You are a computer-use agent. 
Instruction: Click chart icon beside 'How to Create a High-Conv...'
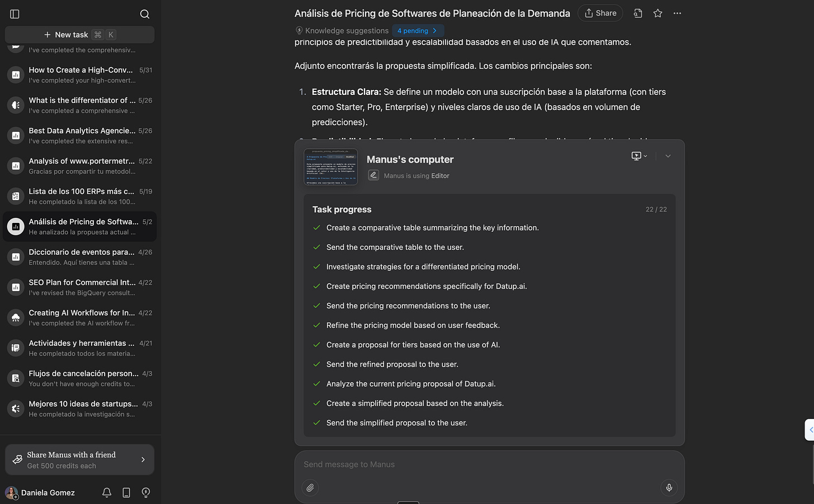16,75
